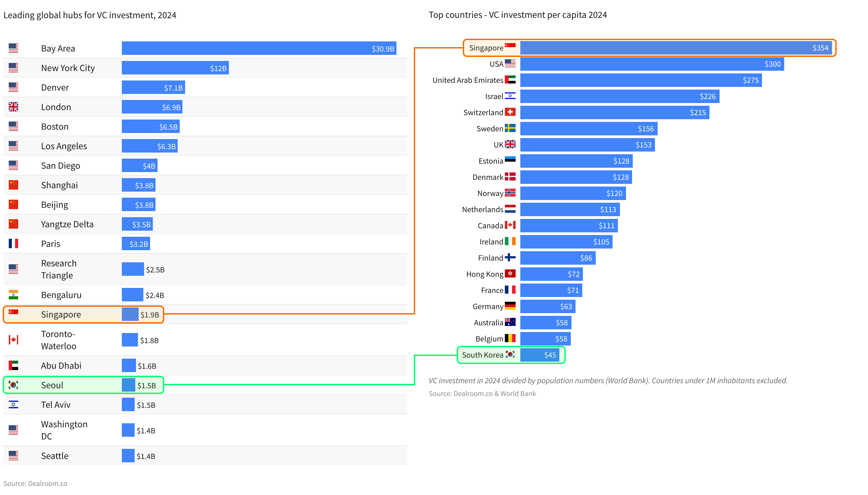Click the Singapore $354 per capita bar

pyautogui.click(x=675, y=48)
